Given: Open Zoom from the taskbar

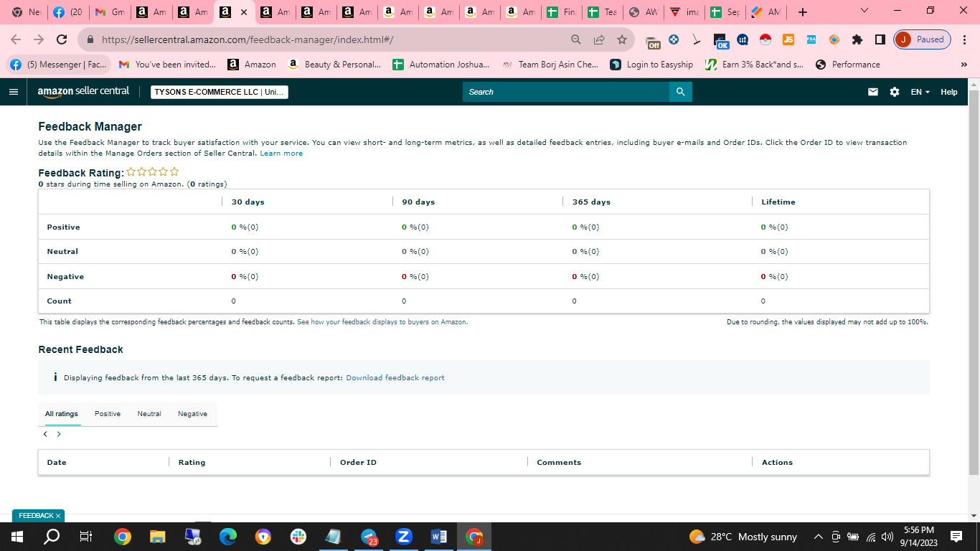Looking at the screenshot, I should pos(404,537).
